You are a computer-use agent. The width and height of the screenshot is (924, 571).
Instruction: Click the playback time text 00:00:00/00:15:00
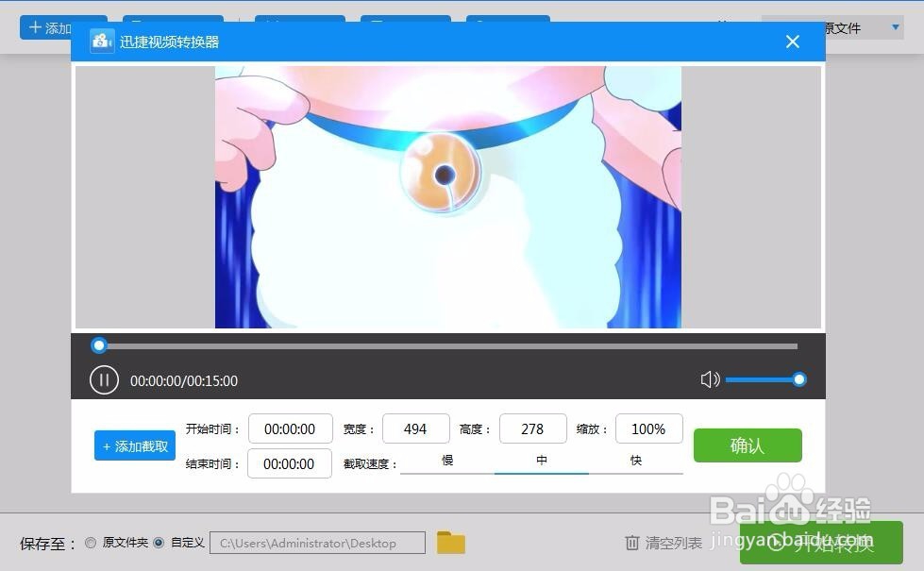coord(184,381)
